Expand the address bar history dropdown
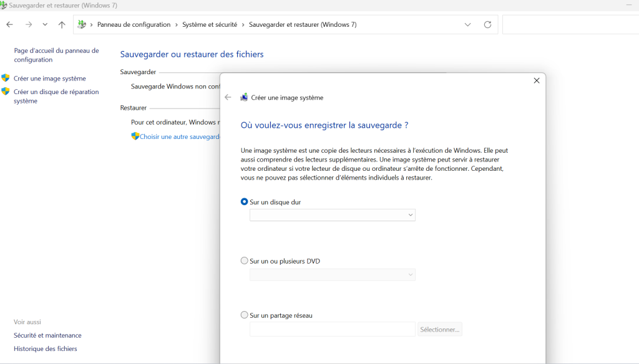639x364 pixels. [467, 24]
